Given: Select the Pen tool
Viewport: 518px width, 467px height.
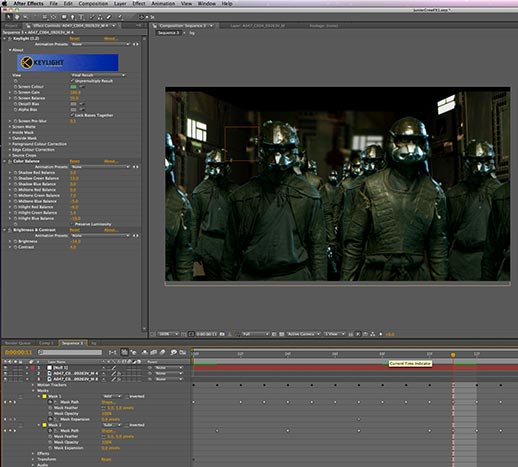Looking at the screenshot, I should (x=73, y=17).
